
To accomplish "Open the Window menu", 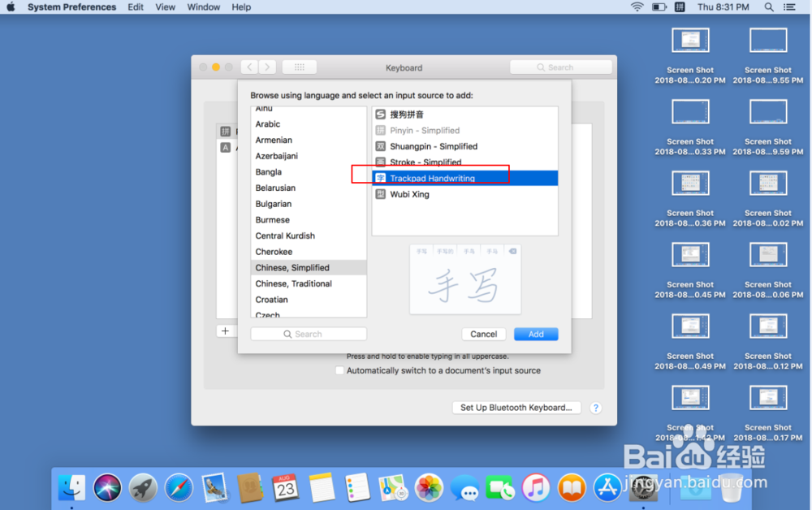I will pyautogui.click(x=204, y=6).
